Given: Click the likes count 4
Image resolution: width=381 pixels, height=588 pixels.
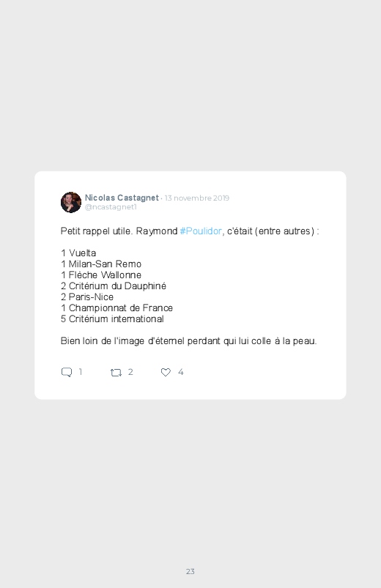Looking at the screenshot, I should click(x=180, y=372).
